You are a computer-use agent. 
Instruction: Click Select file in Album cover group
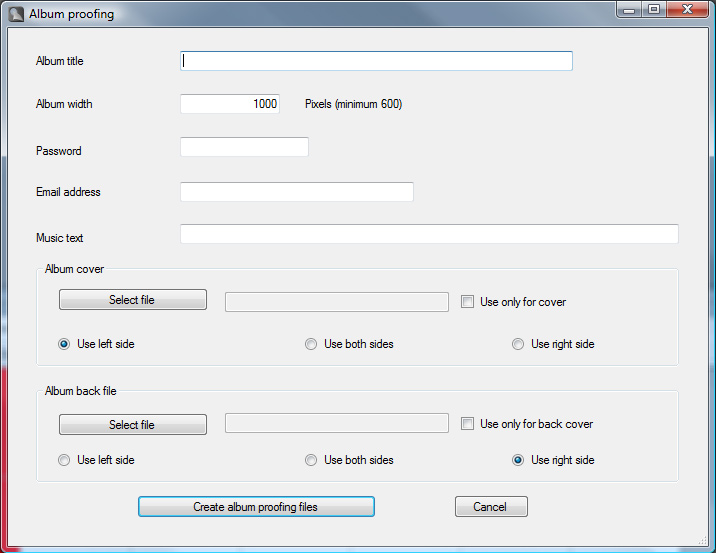pyautogui.click(x=133, y=300)
